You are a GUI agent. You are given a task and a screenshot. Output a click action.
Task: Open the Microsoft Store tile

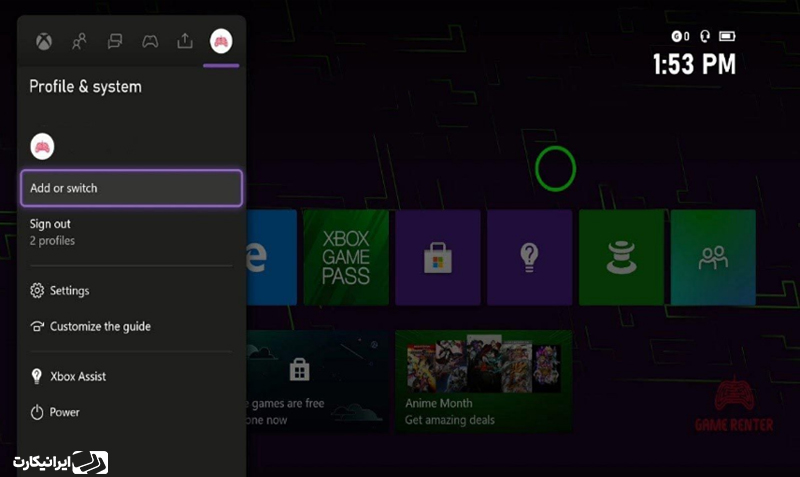(437, 257)
